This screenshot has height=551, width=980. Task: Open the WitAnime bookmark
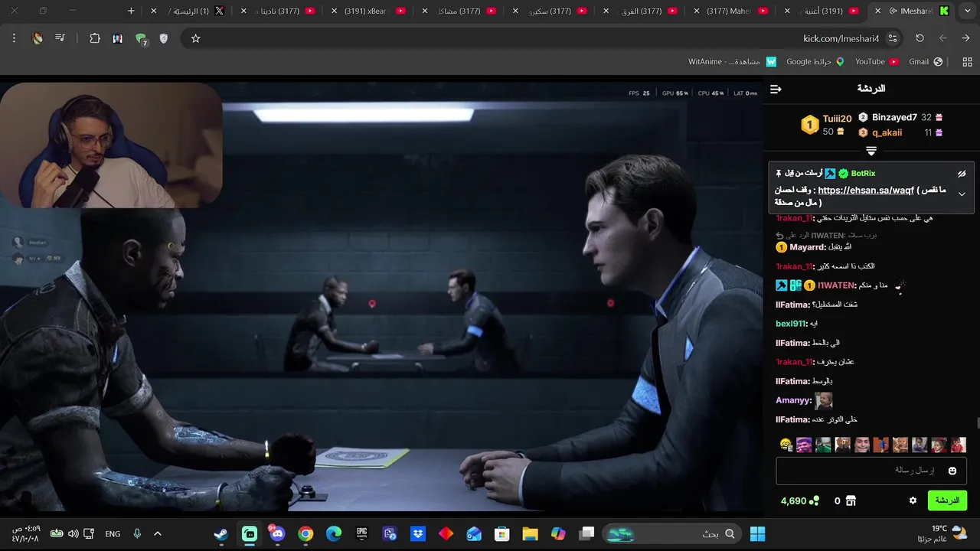pyautogui.click(x=732, y=61)
